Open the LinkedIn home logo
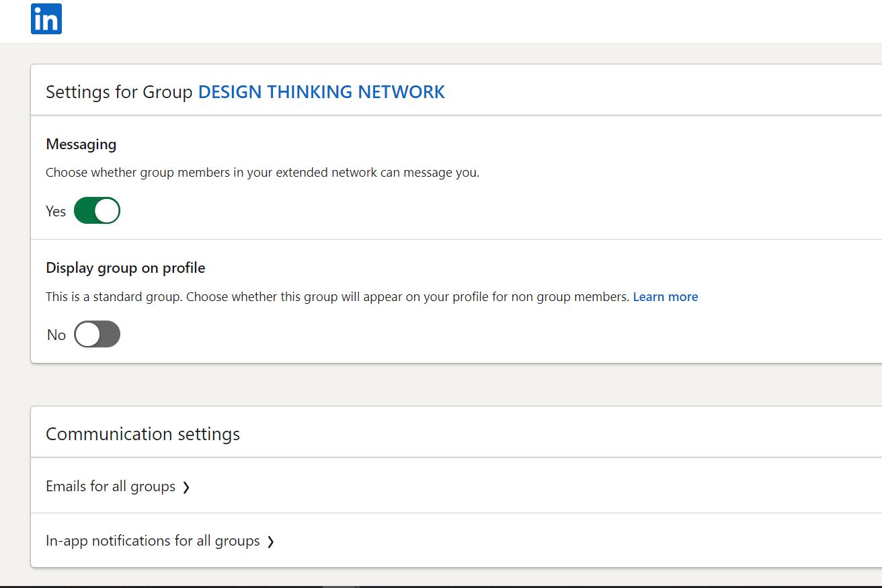 point(46,19)
